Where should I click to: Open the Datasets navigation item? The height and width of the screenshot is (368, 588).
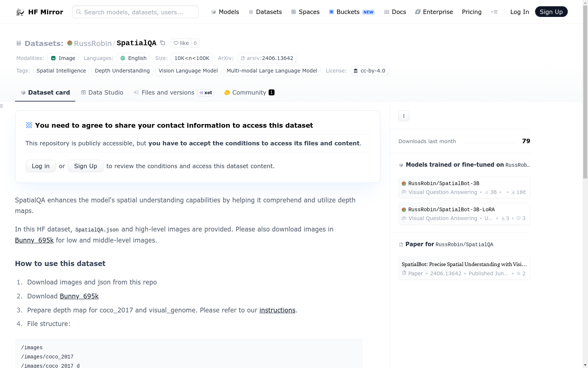pos(265,12)
